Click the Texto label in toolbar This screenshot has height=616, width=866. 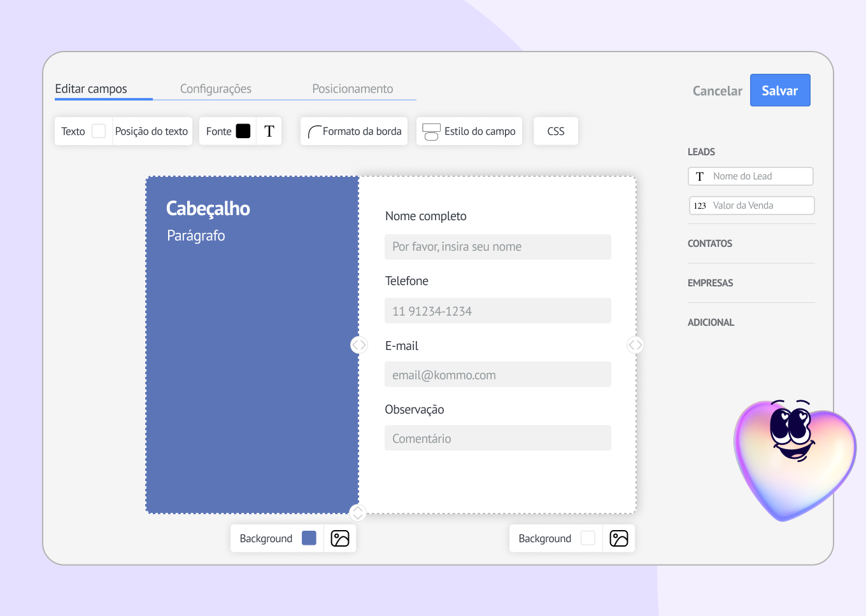pyautogui.click(x=73, y=131)
